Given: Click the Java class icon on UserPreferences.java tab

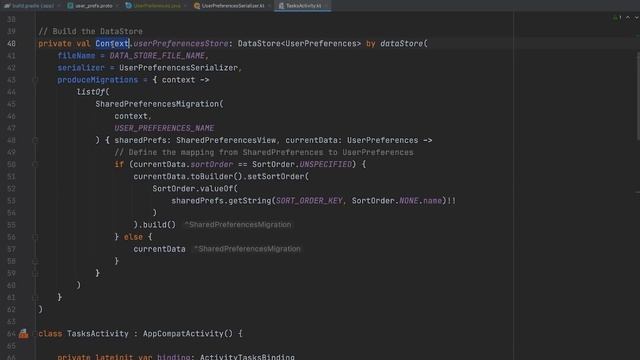Looking at the screenshot, I should (x=129, y=6).
